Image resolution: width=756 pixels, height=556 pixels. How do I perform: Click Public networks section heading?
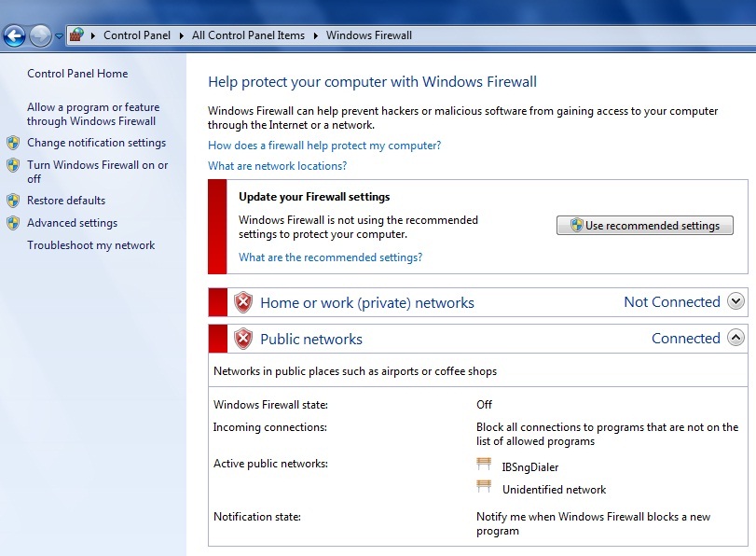tap(311, 339)
